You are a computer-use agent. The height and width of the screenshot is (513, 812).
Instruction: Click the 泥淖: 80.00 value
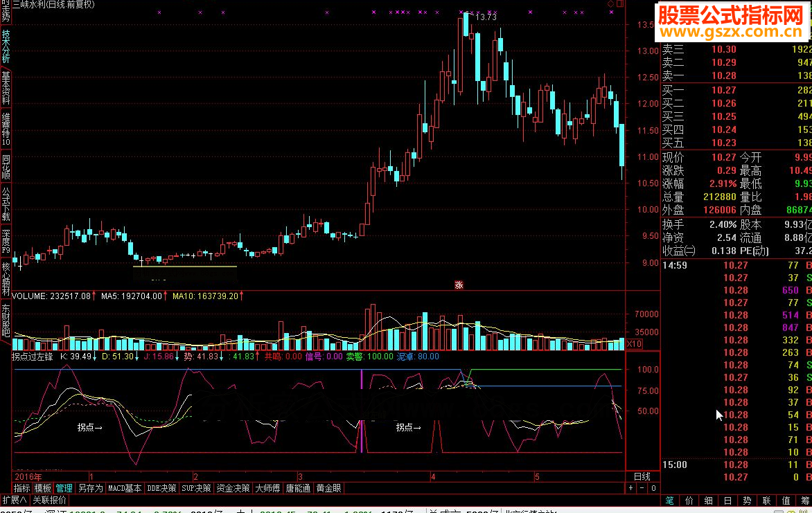click(x=418, y=357)
